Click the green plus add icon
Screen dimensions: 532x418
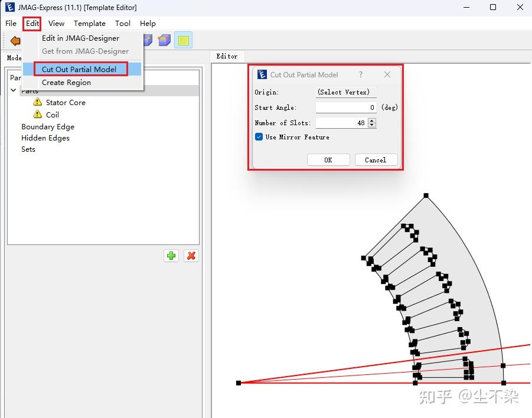coord(171,256)
